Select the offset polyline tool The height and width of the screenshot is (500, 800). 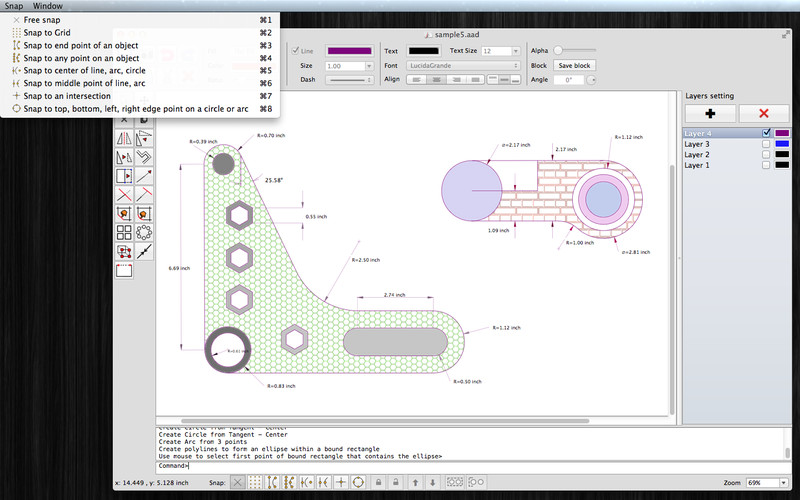tap(144, 157)
